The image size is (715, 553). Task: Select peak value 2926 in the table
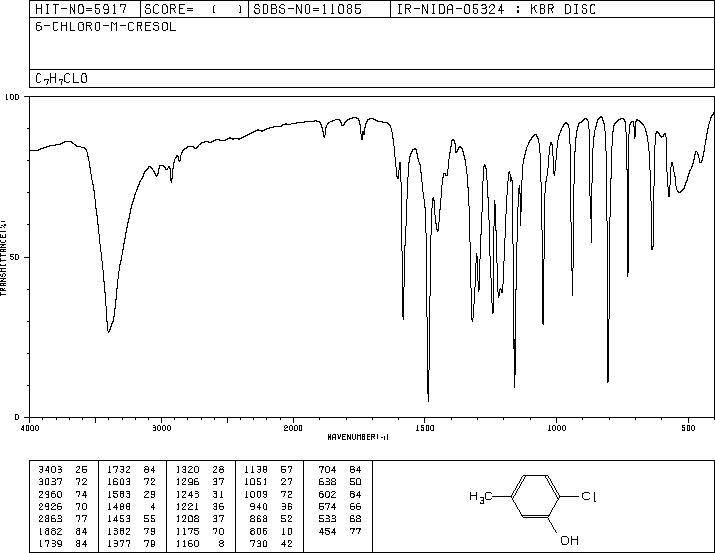pyautogui.click(x=50, y=506)
